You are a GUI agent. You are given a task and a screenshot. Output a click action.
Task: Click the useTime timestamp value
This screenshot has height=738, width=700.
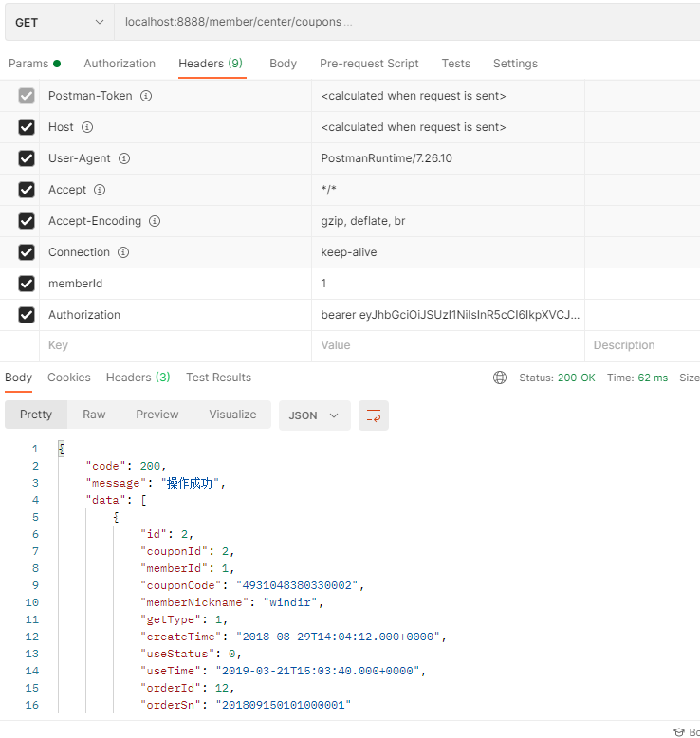point(318,671)
